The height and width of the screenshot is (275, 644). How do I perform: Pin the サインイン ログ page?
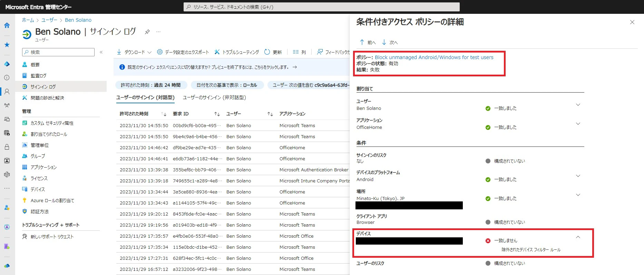[x=147, y=32]
